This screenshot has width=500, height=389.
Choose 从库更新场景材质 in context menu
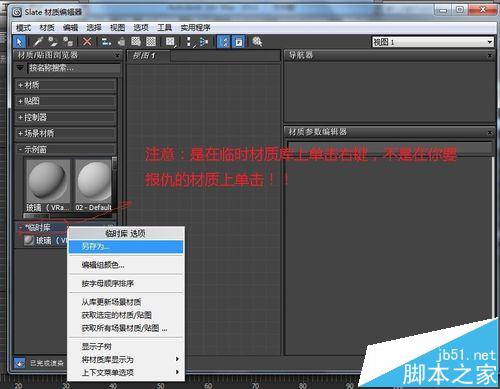click(126, 302)
